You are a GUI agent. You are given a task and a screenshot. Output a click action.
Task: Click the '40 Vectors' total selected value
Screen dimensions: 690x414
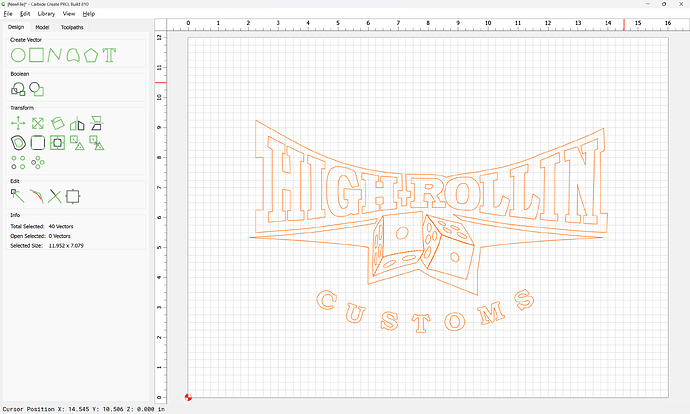click(x=61, y=227)
